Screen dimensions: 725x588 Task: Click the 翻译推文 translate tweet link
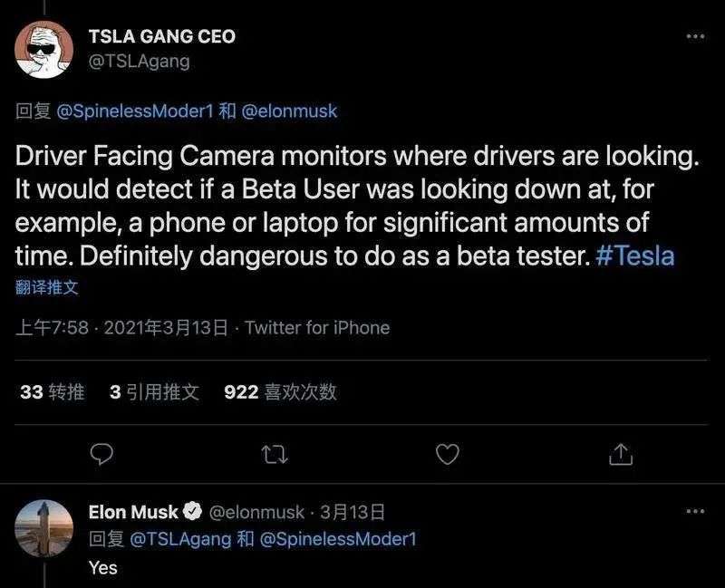47,288
